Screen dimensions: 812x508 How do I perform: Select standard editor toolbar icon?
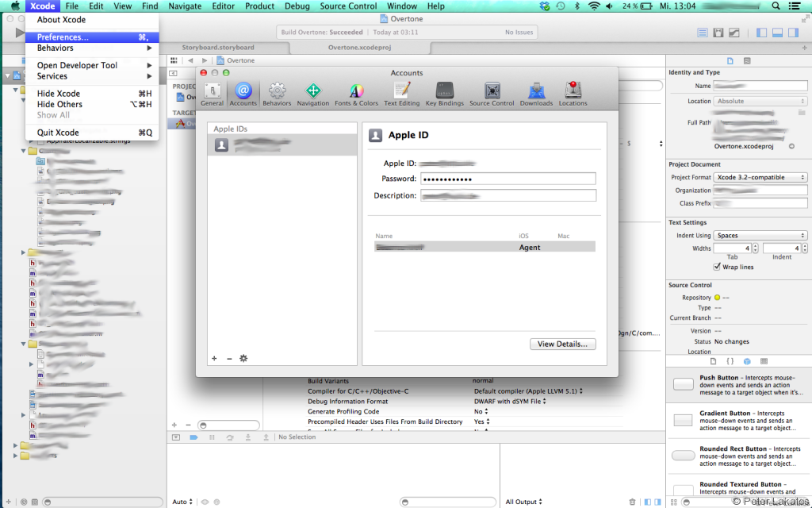click(x=703, y=33)
